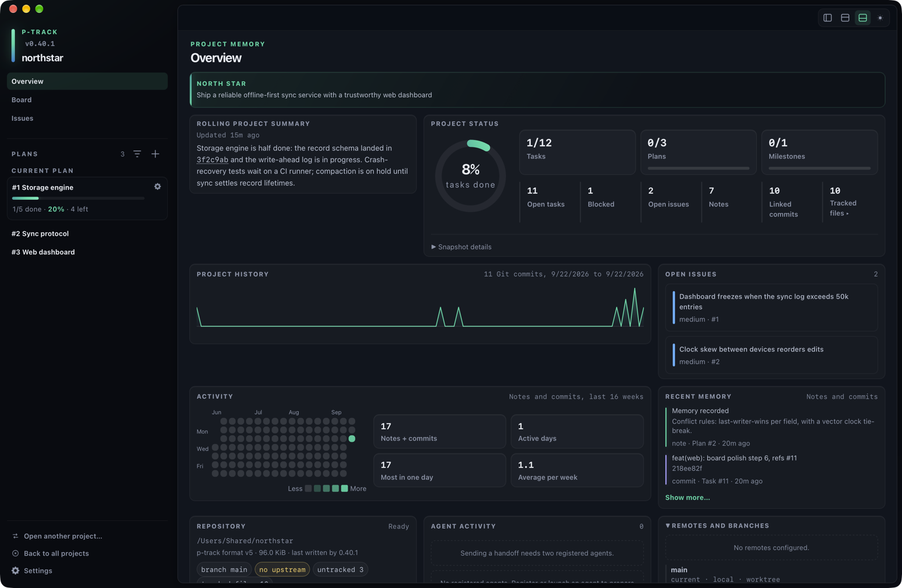902x588 pixels.
Task: Click the brightest legend swatch beside More
Action: pyautogui.click(x=344, y=489)
